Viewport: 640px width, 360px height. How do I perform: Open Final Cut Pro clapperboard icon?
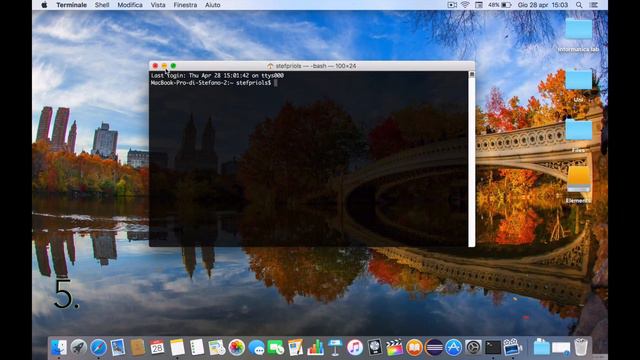click(x=394, y=347)
